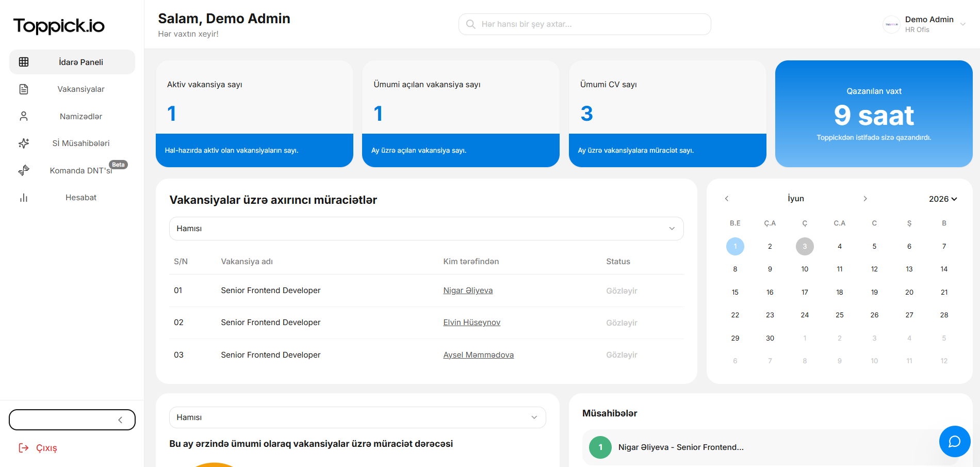Image resolution: width=980 pixels, height=467 pixels.
Task: Click the Aktiv vakansiya sayı card
Action: [254, 114]
